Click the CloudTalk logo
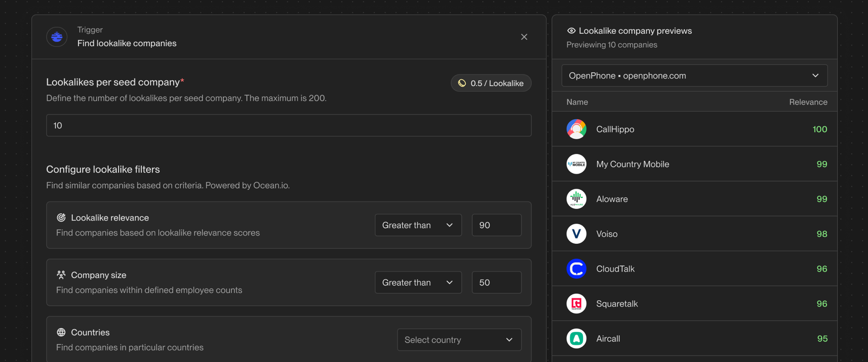Image resolution: width=868 pixels, height=362 pixels. point(576,269)
